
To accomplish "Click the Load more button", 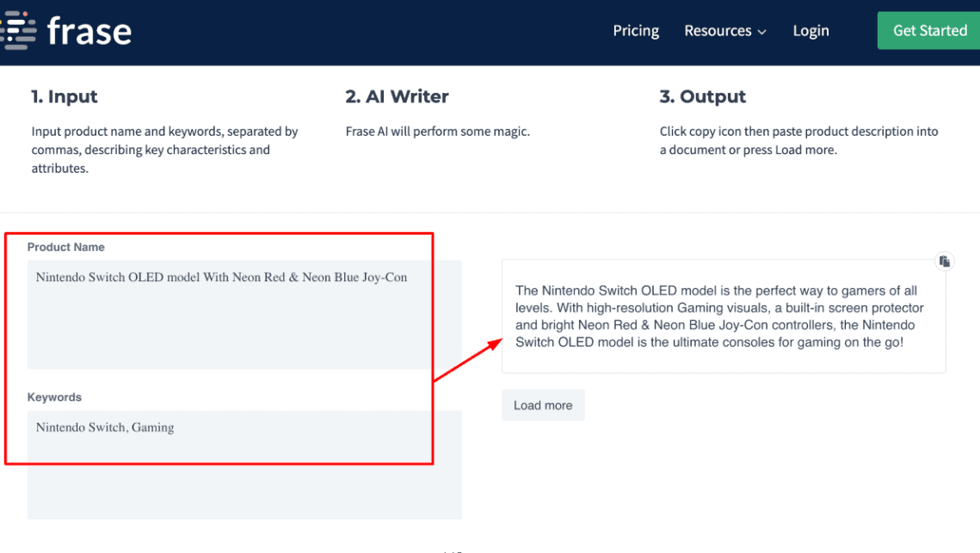I will click(543, 406).
